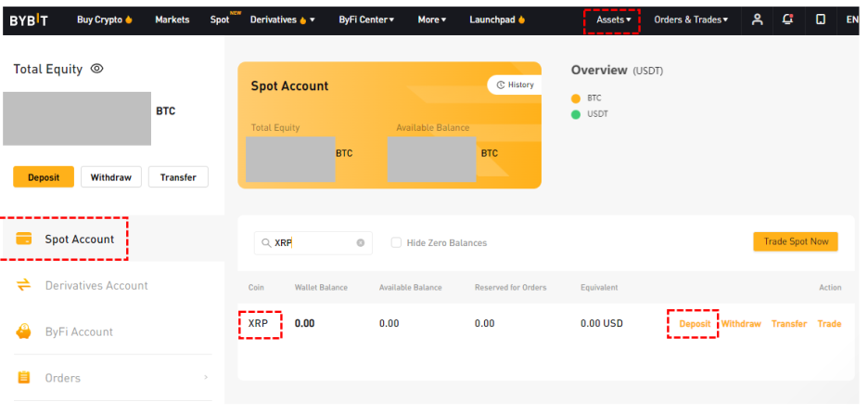This screenshot has width=868, height=415.
Task: Click the Withdraw button under Total Equity
Action: coord(111,177)
